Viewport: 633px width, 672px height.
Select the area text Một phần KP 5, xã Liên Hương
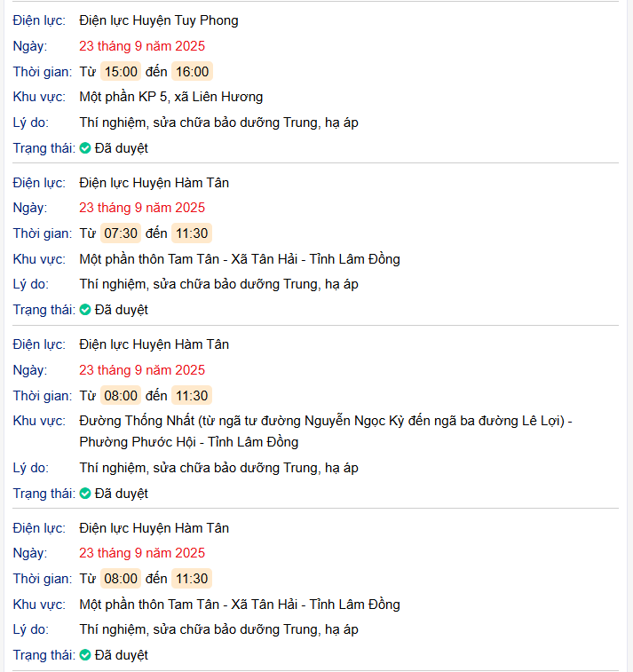(170, 97)
